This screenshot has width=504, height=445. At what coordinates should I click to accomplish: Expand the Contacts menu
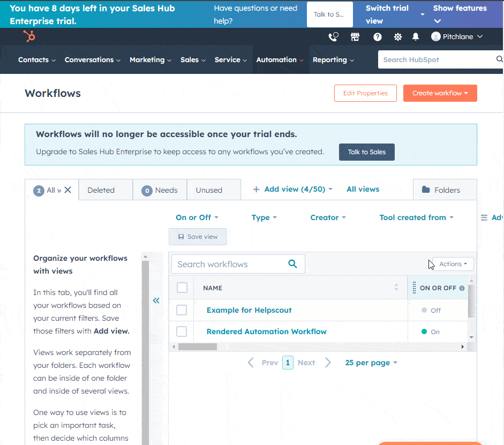pyautogui.click(x=36, y=60)
